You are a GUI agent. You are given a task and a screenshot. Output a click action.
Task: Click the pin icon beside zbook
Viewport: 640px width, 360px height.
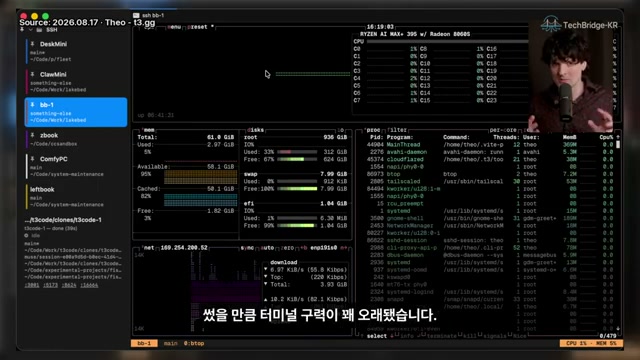coord(32,135)
